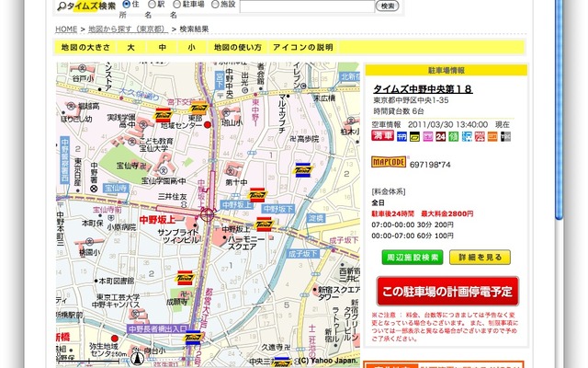
Task: Click the green 周辺施設検索 button
Action: coord(413,258)
